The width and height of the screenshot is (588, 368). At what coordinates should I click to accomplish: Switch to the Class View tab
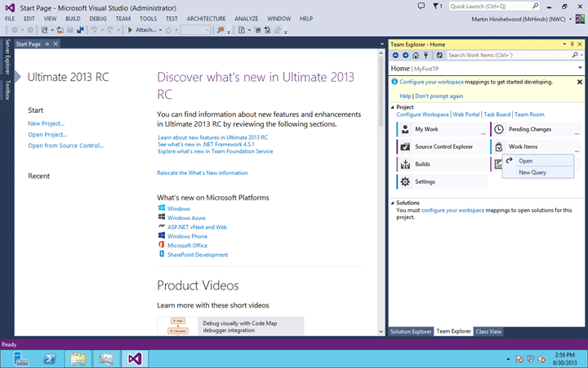pos(488,331)
